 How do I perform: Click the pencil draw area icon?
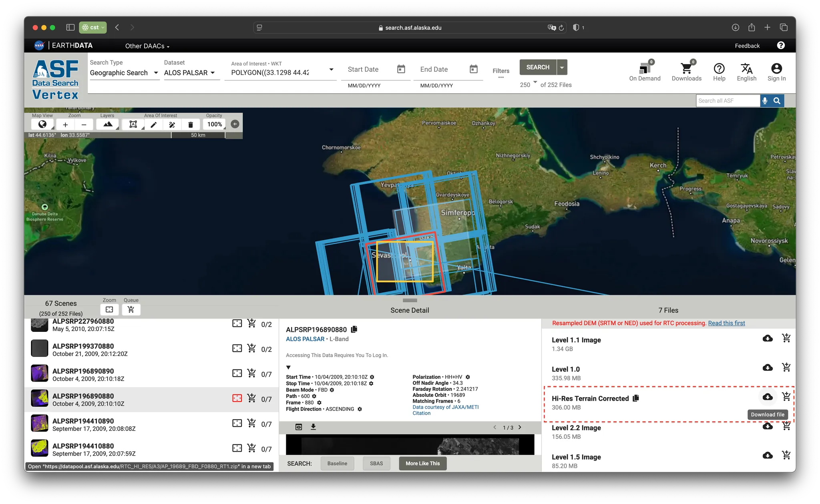click(153, 124)
